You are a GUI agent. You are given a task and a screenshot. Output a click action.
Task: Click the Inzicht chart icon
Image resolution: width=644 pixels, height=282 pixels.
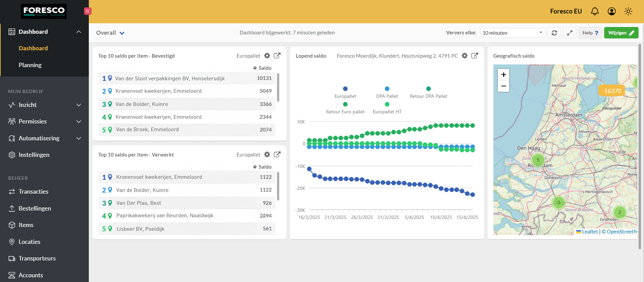coord(12,105)
